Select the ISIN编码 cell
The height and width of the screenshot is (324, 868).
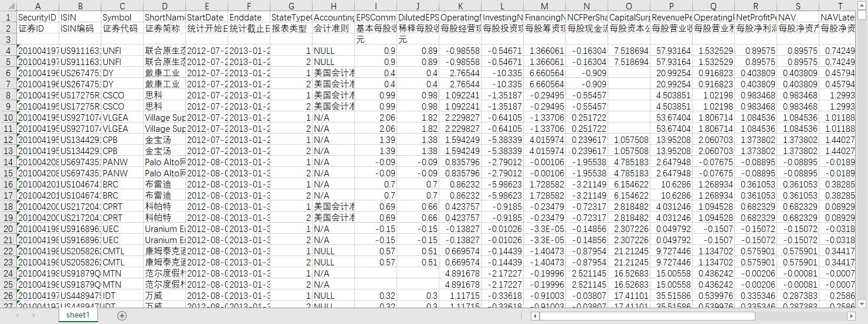pos(80,28)
